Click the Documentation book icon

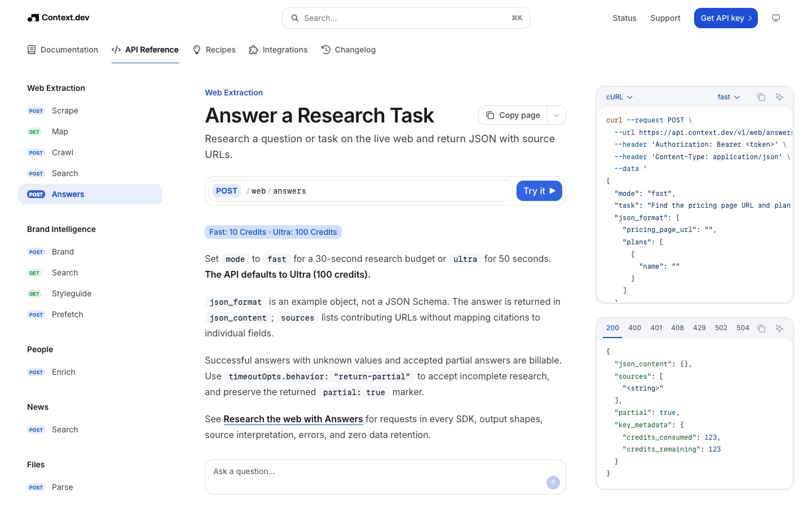32,50
